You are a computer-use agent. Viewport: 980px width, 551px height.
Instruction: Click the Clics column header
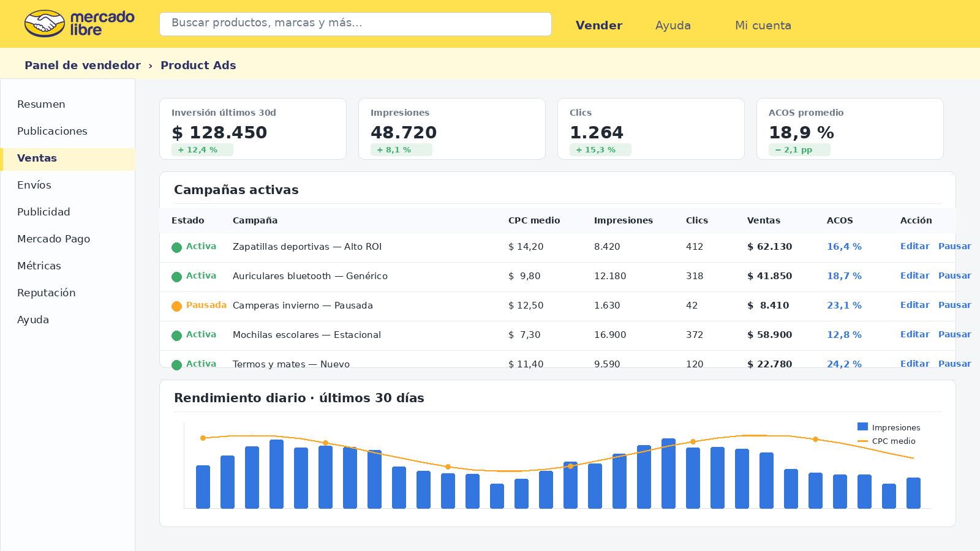697,220
